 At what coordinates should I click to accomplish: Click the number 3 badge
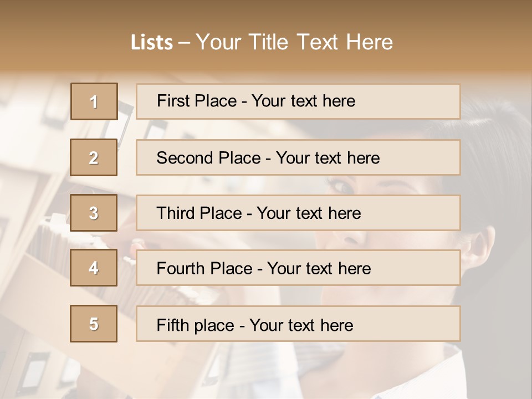[x=94, y=213]
